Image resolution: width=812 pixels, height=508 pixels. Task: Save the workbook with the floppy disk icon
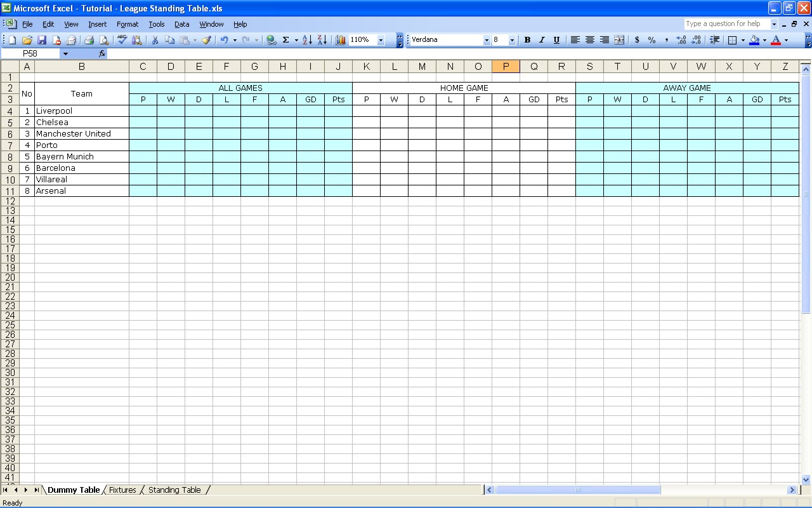coord(42,40)
